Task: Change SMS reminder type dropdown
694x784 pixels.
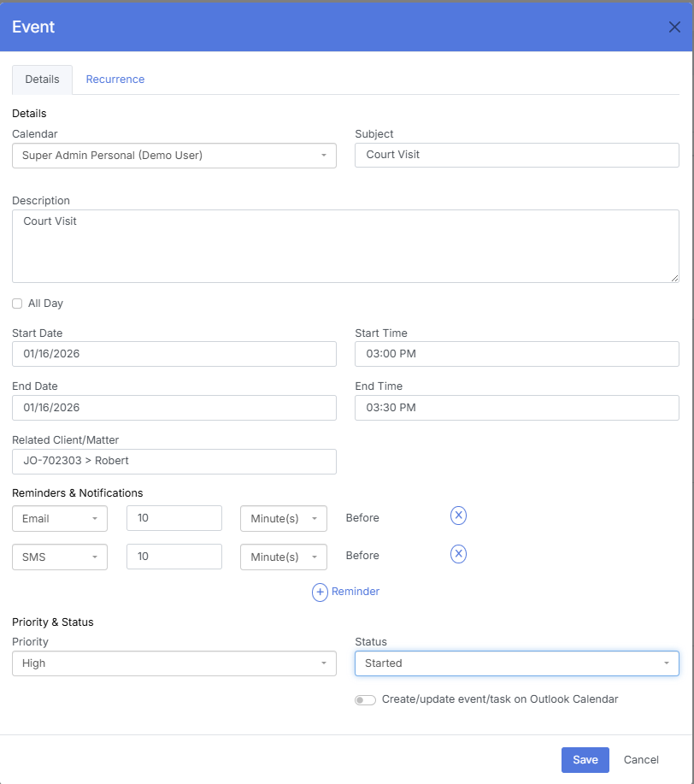Action: coord(60,557)
